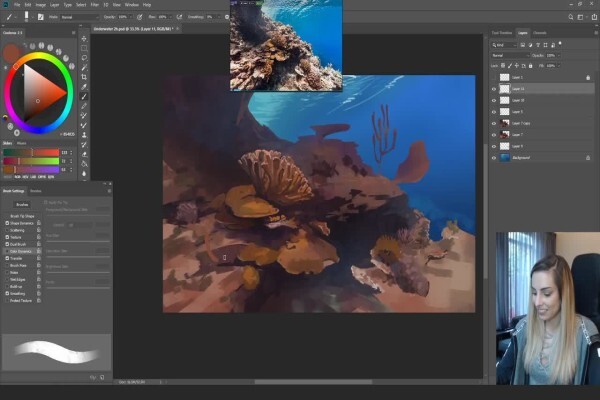Filter layers by adjustment layers icon
The image size is (600, 400).
coord(530,45)
